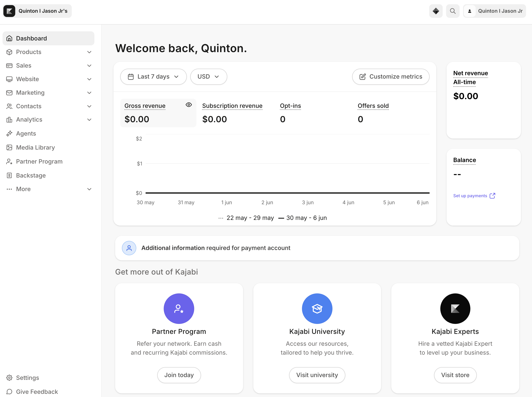The width and height of the screenshot is (532, 397).
Task: Open the USD currency dropdown
Action: [x=209, y=77]
